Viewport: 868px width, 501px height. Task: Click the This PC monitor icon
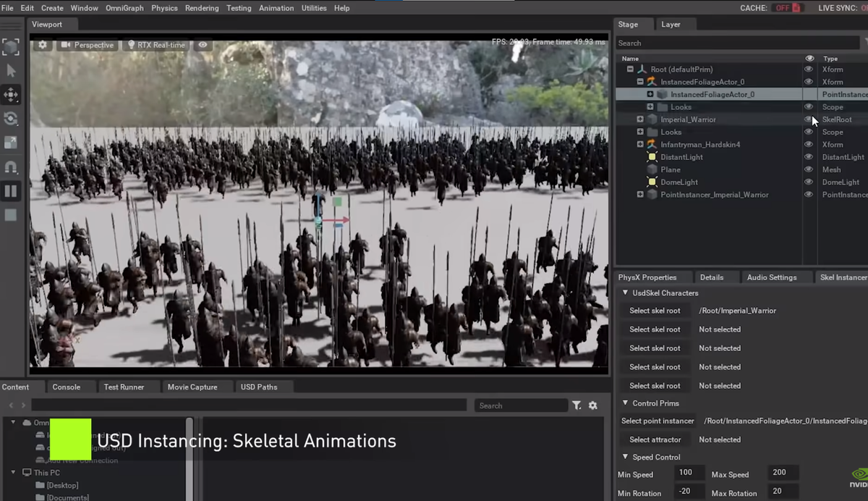(x=27, y=473)
